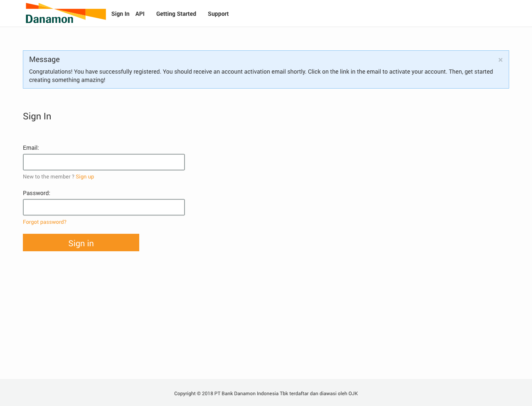Image resolution: width=532 pixels, height=406 pixels.
Task: Open the Support page
Action: [218, 14]
